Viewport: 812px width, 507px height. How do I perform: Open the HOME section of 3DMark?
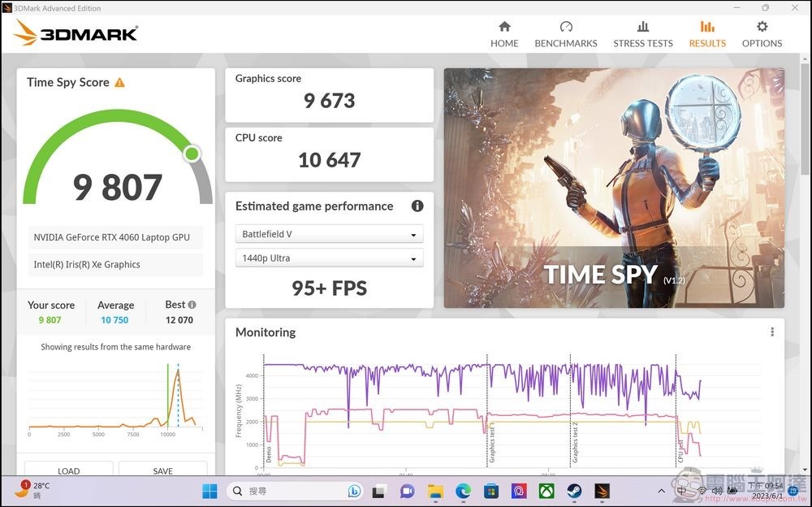click(x=504, y=32)
